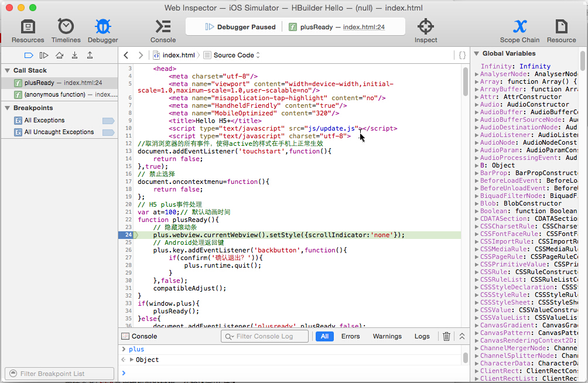Show the Scope Chain sidebar
The height and width of the screenshot is (383, 588).
coord(519,31)
